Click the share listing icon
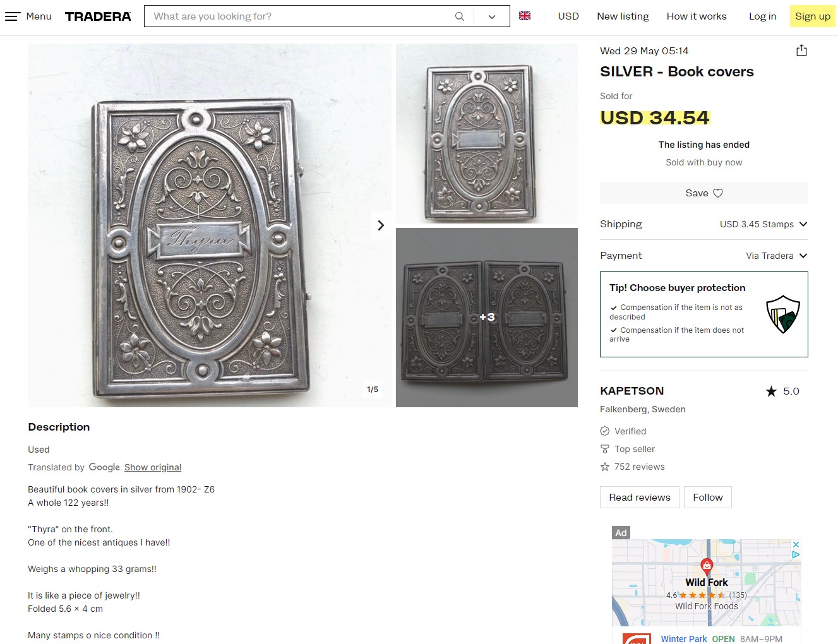 801,51
